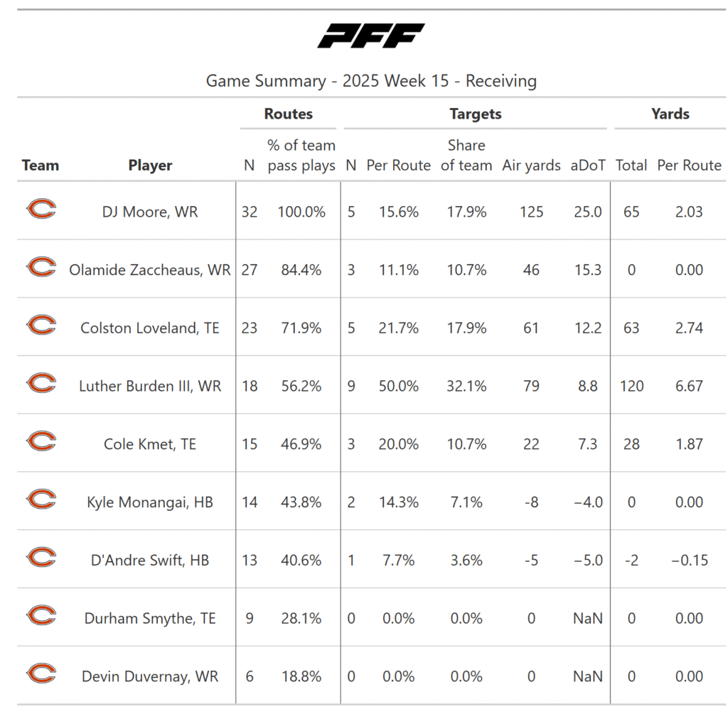This screenshot has width=728, height=714.
Task: Select the Routes column group header
Action: coord(288,114)
